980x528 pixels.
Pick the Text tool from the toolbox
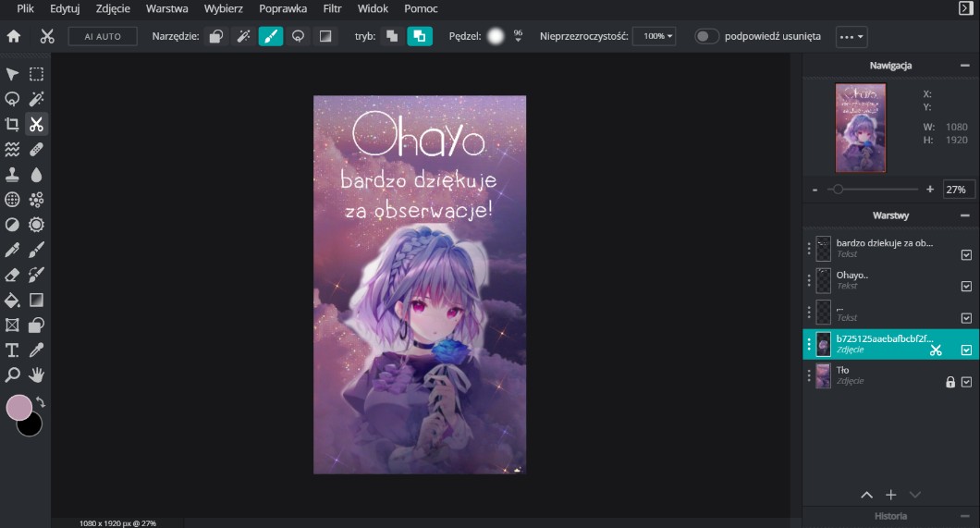[x=13, y=350]
